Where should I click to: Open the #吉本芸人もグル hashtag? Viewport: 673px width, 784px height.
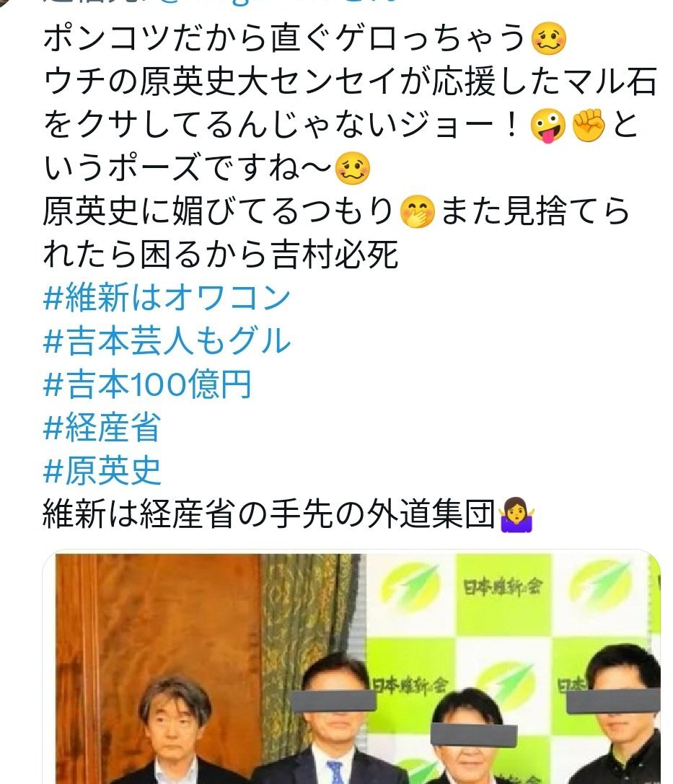167,341
